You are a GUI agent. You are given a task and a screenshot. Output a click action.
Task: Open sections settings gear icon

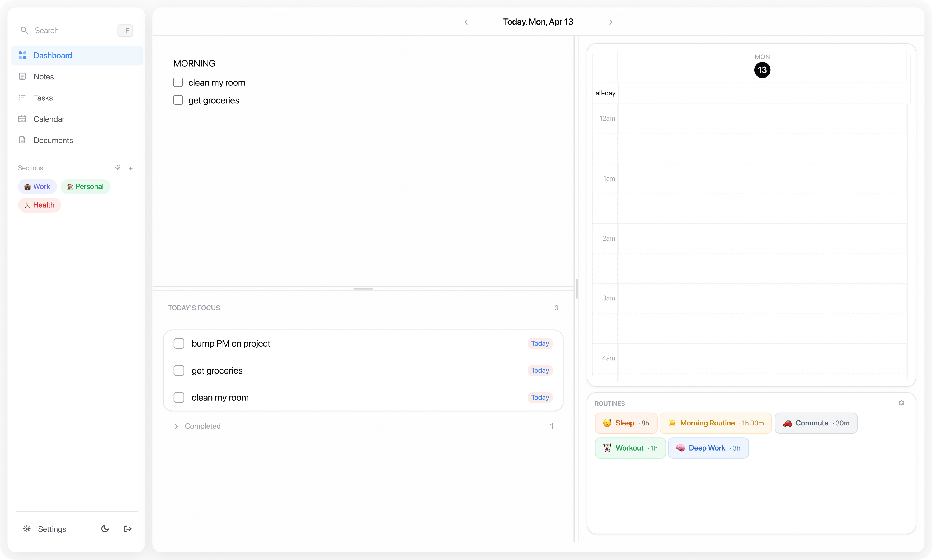click(117, 167)
